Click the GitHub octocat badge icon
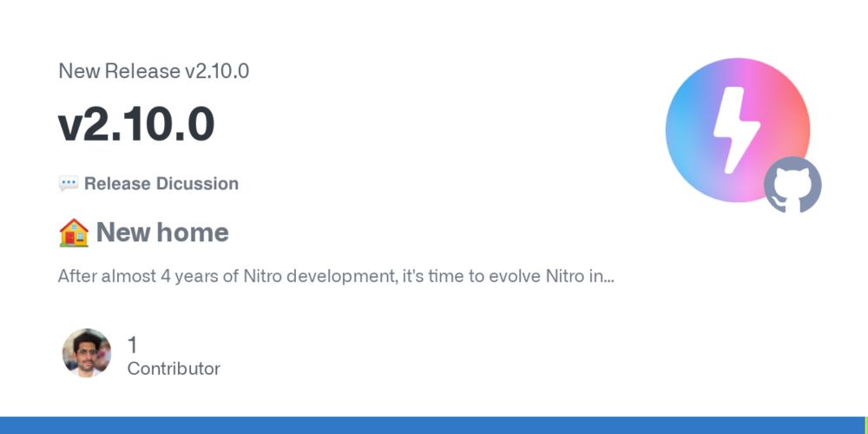Viewport: 868px width, 434px height. (792, 185)
